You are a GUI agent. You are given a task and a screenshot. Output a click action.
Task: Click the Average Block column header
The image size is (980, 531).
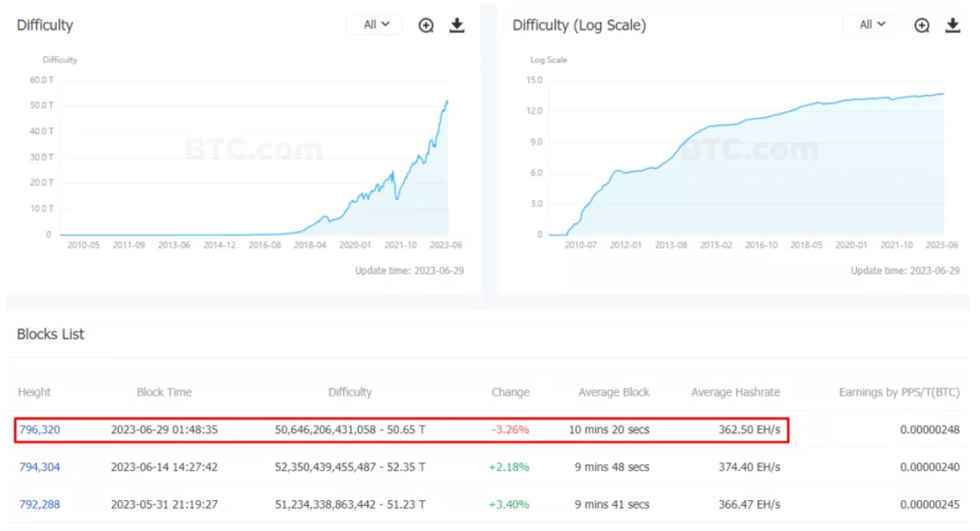pyautogui.click(x=613, y=392)
